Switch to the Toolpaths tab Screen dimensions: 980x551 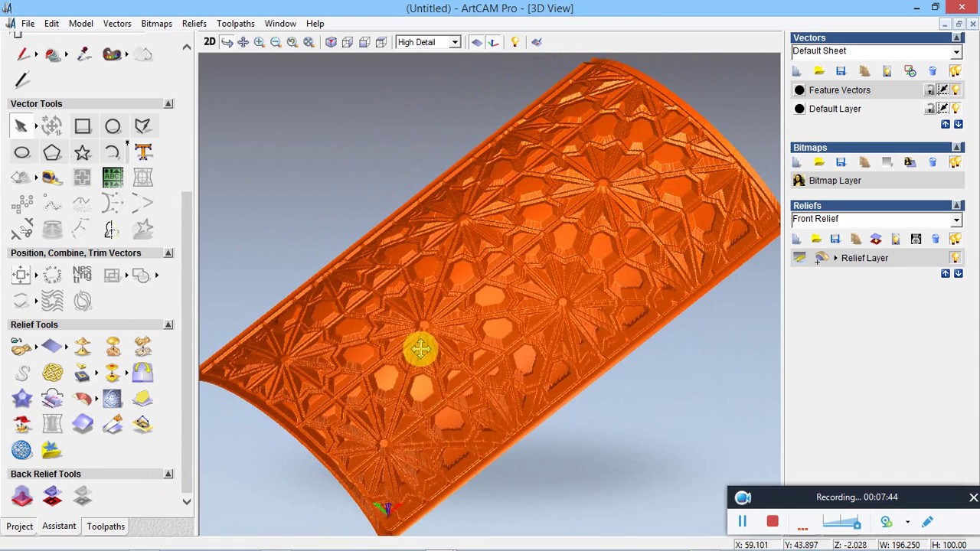(106, 527)
